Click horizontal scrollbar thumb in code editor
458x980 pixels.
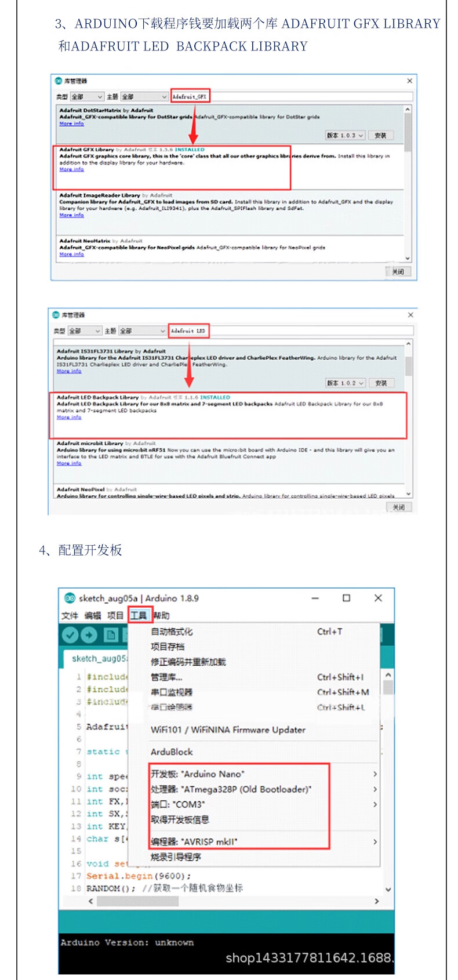[x=138, y=901]
